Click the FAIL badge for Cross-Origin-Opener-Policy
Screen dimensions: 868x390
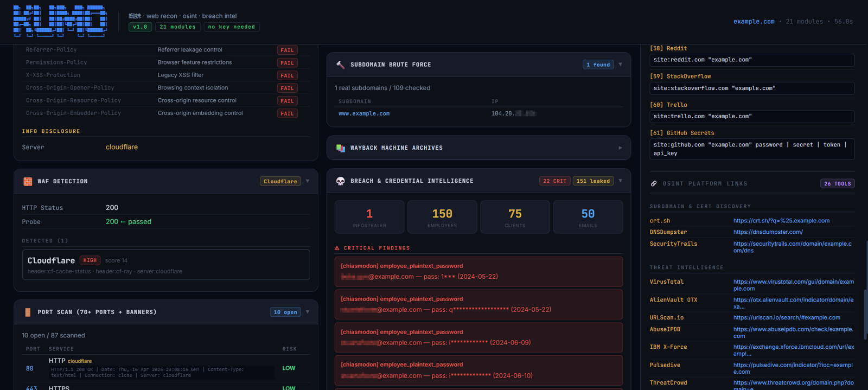[287, 88]
